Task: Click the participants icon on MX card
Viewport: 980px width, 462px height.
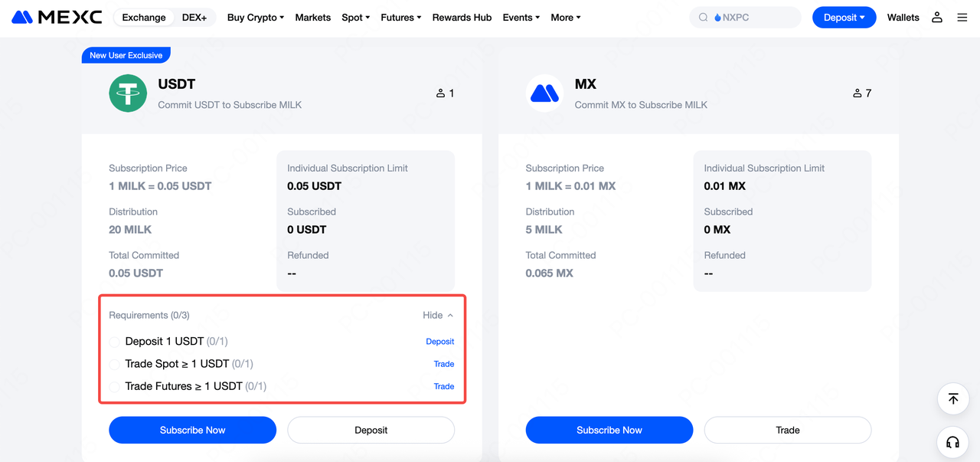Action: [x=857, y=93]
